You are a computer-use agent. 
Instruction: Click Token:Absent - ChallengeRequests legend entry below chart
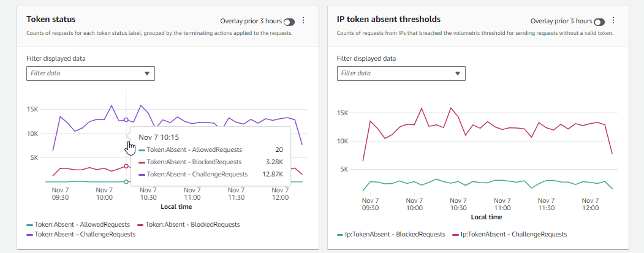point(85,234)
